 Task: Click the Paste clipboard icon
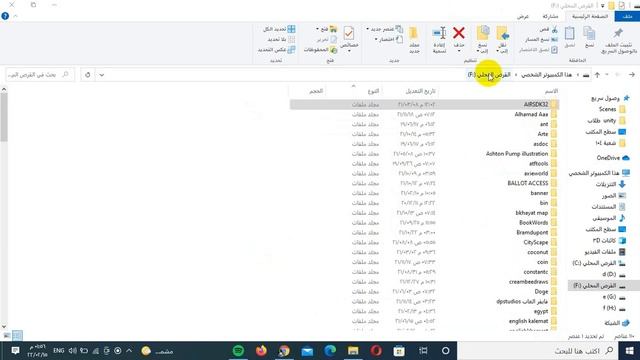[x=569, y=33]
